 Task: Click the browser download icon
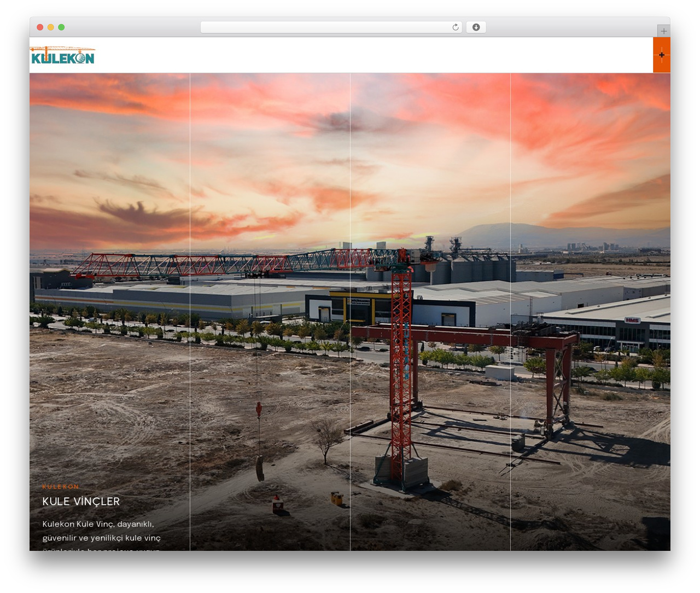(476, 27)
